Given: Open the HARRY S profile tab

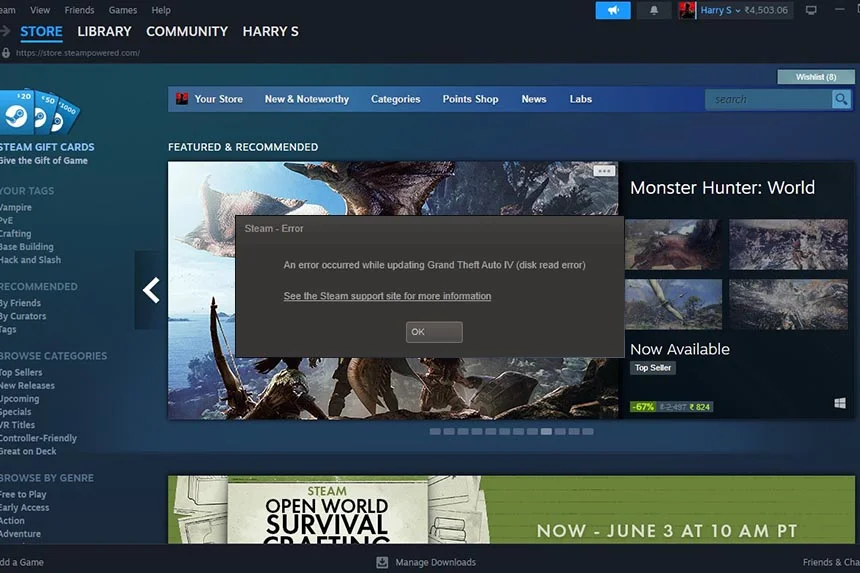Looking at the screenshot, I should coord(270,32).
